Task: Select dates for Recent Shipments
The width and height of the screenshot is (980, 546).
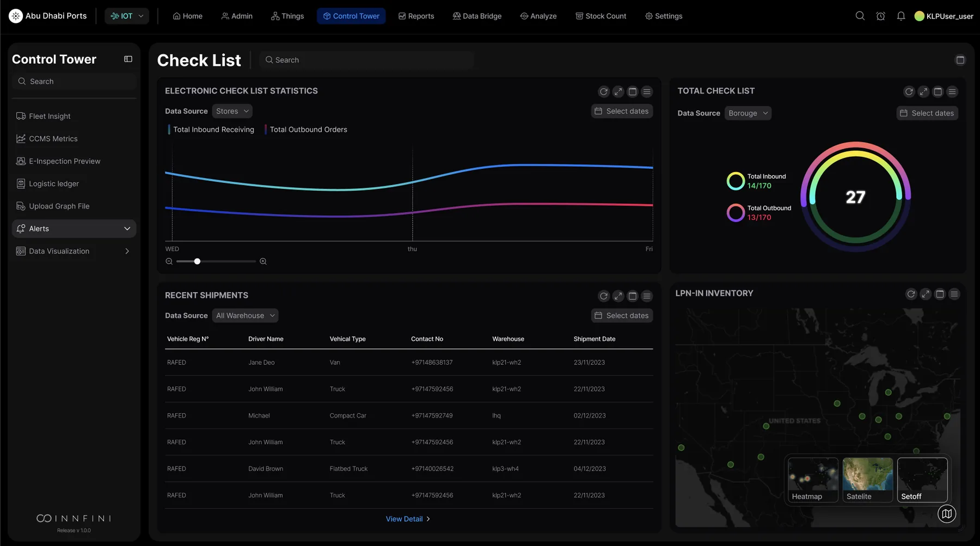Action: (x=622, y=316)
